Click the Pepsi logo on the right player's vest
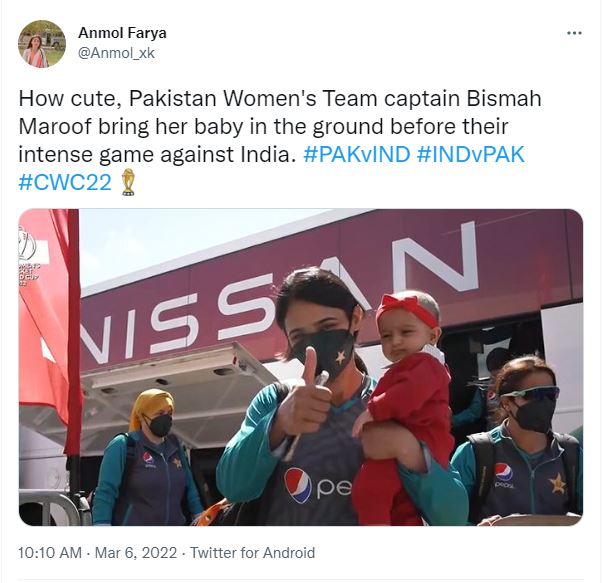 click(x=504, y=476)
